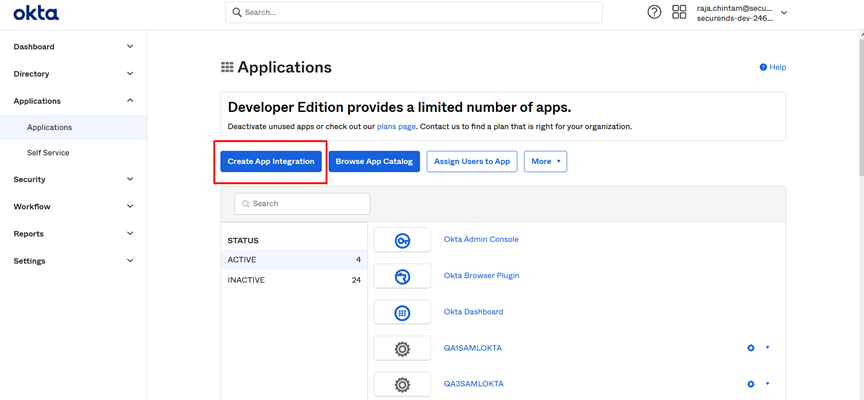The image size is (864, 400).
Task: Open dropdown arrow for QA3SAMLOKTA row
Action: pyautogui.click(x=768, y=384)
